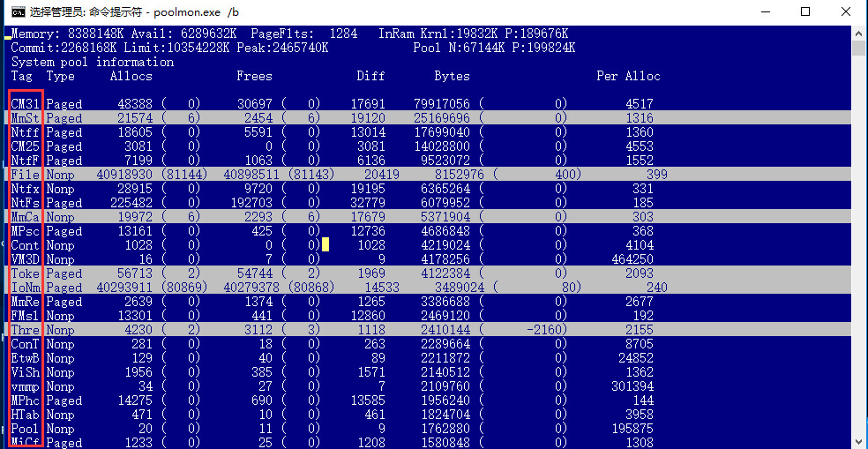
Task: Select the highlighted MmSt tag row
Action: (26, 118)
